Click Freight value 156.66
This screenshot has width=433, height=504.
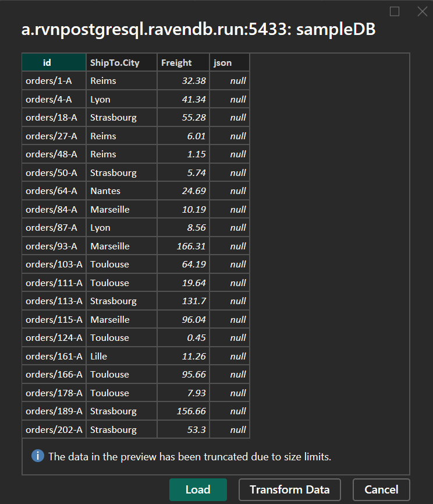click(x=183, y=411)
